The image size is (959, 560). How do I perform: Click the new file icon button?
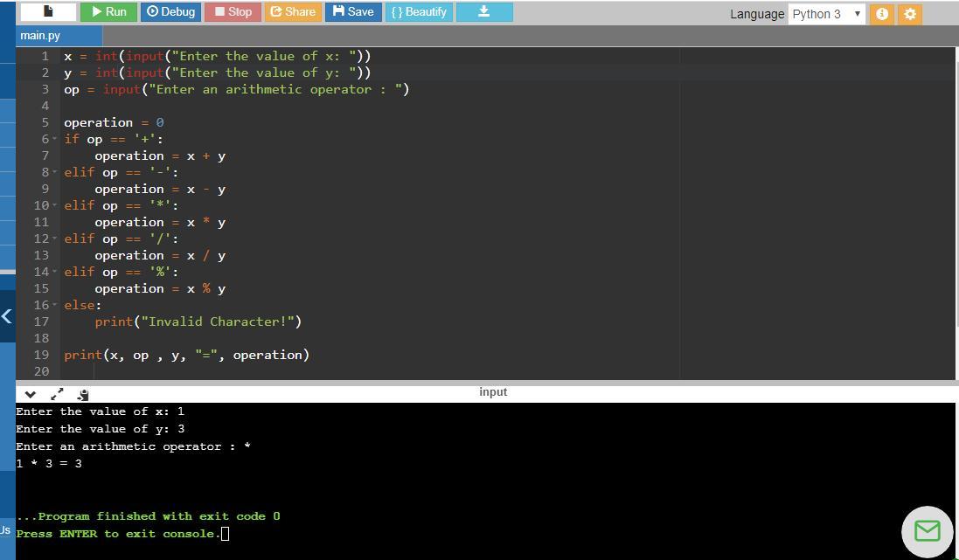[x=47, y=12]
